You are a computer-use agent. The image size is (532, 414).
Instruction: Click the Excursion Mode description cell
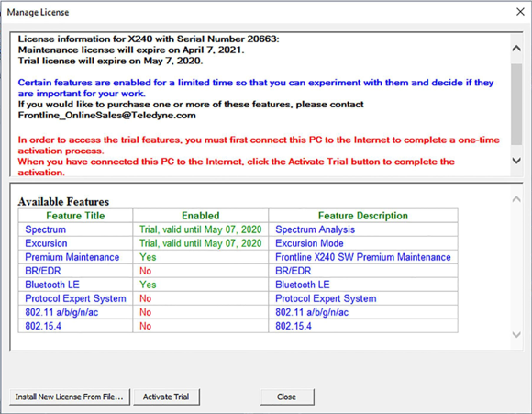(363, 243)
